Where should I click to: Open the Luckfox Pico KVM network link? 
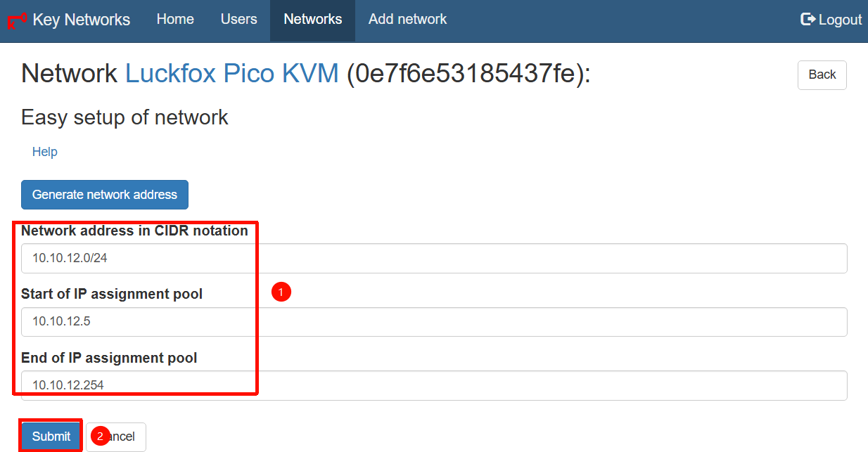[x=231, y=73]
